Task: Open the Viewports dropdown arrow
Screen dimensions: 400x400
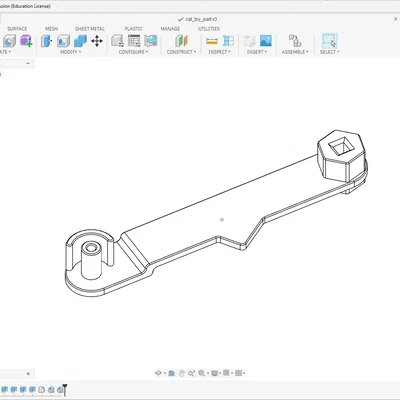Action: (x=244, y=373)
